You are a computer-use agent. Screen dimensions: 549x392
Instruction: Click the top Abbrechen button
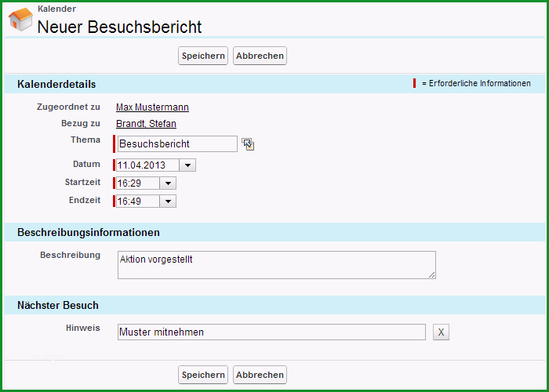click(x=260, y=56)
